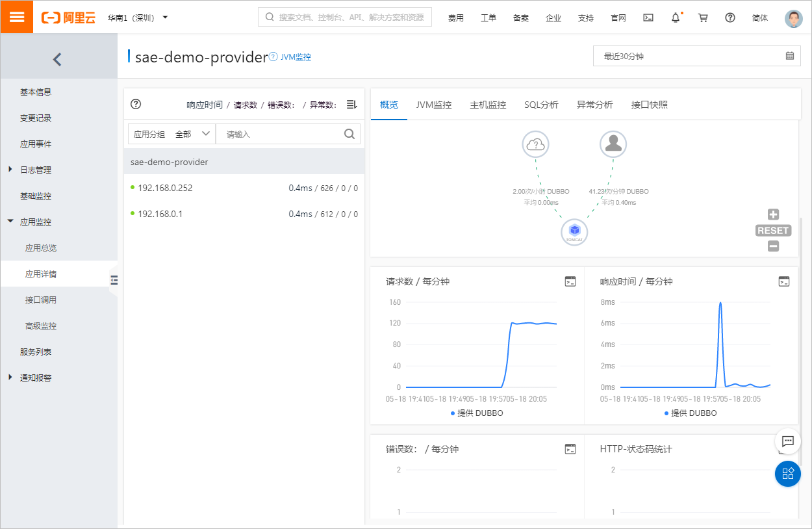Open the region selector 华南1（深圳）

pyautogui.click(x=138, y=18)
